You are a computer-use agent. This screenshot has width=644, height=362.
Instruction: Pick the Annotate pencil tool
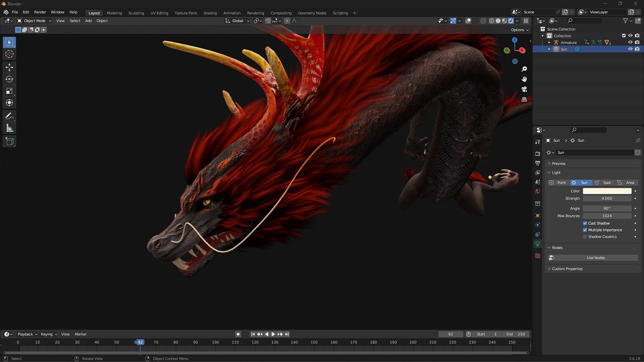9,116
